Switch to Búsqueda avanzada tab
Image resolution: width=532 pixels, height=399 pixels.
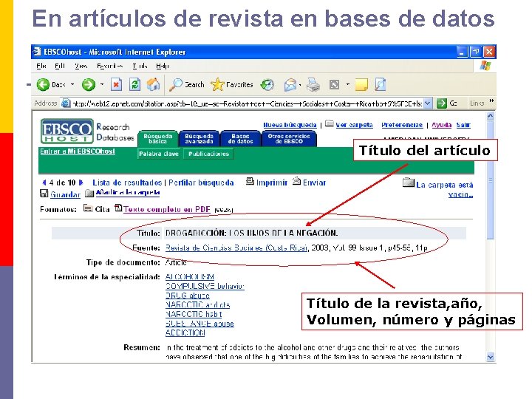tap(199, 139)
